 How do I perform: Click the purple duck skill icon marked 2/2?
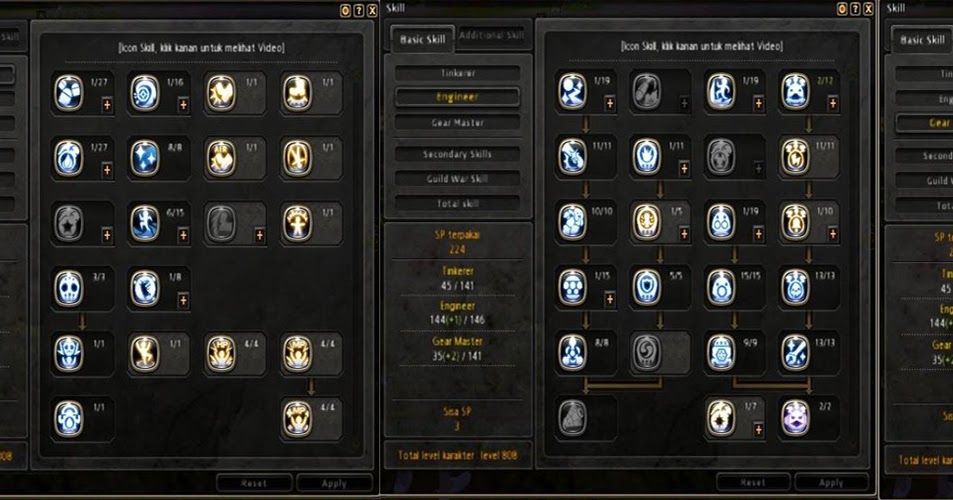796,418
